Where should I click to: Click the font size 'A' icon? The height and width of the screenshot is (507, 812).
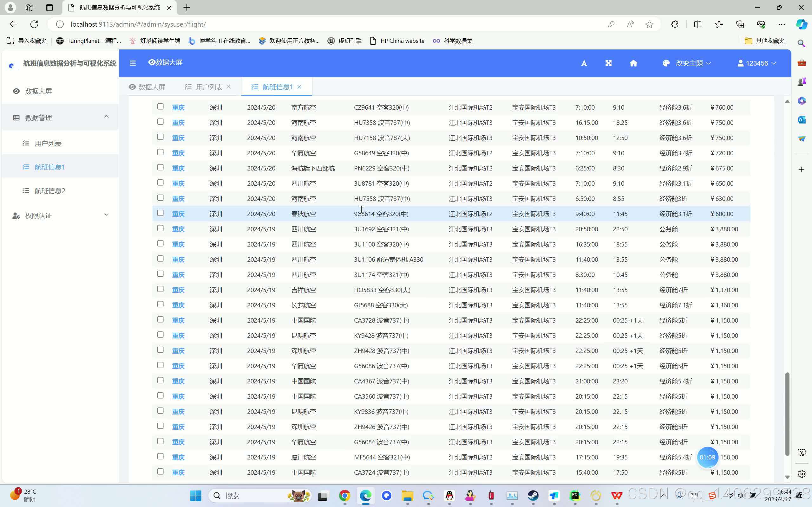584,63
